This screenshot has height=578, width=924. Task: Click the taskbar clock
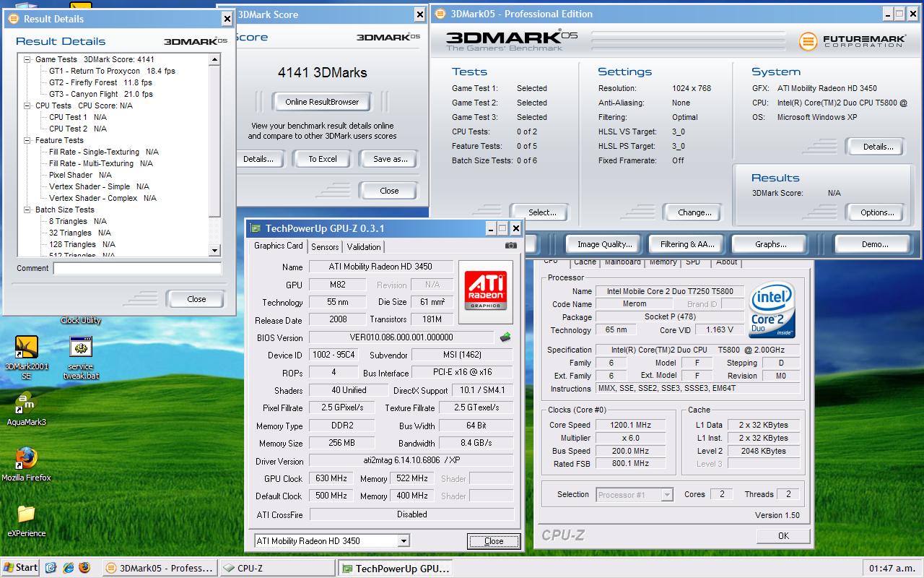tap(892, 569)
